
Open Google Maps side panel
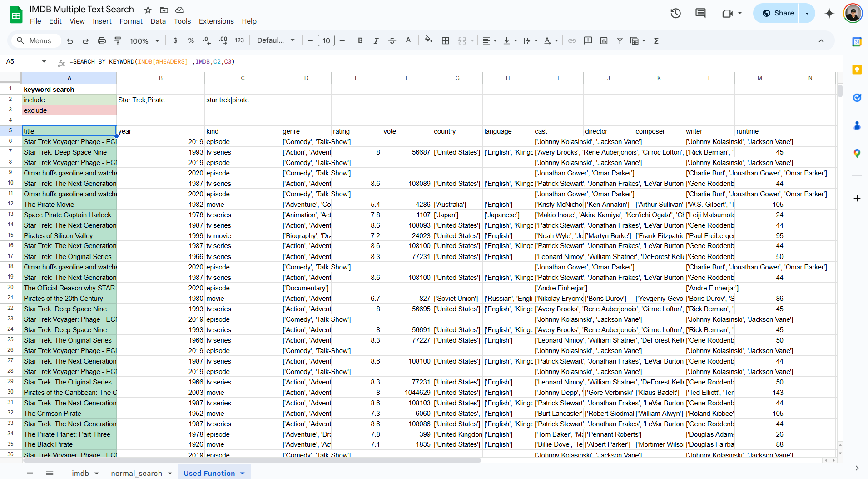click(857, 154)
